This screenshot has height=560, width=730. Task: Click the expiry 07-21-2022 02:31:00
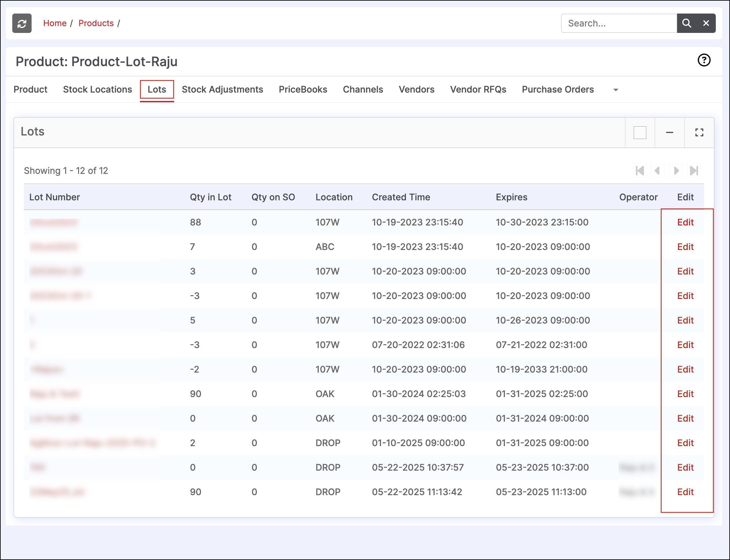click(x=541, y=345)
